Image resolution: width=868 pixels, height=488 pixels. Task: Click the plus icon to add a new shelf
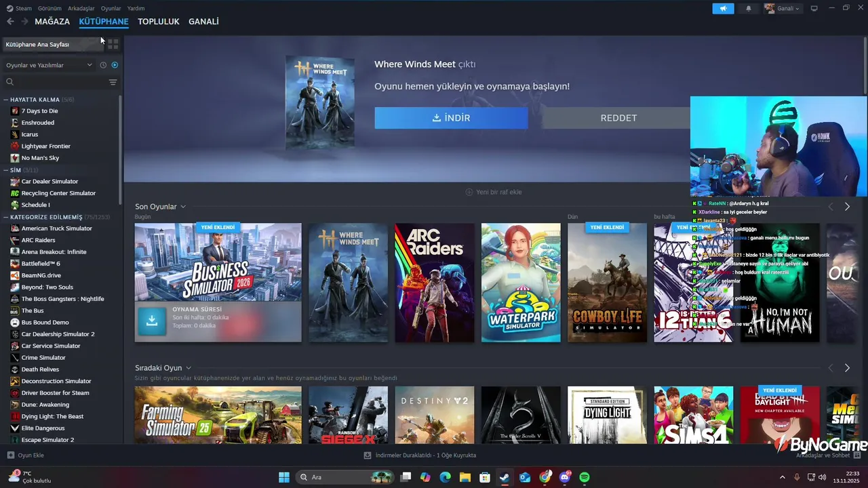tap(469, 192)
